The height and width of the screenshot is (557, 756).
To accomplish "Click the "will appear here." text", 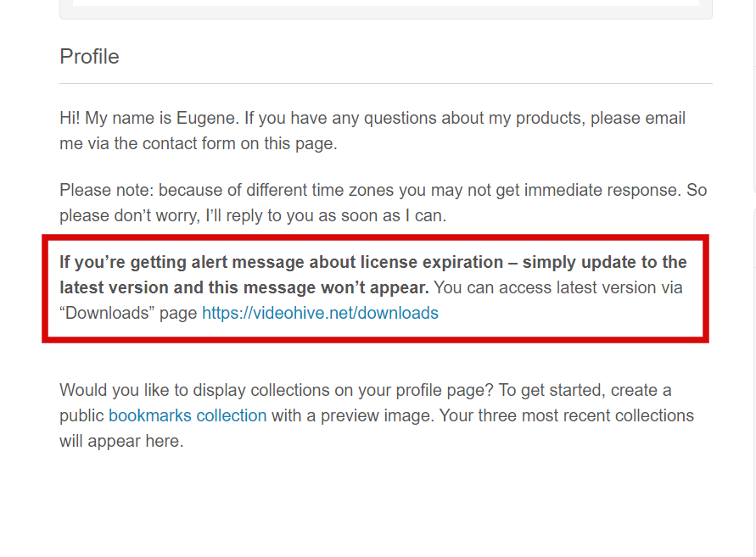I will point(121,441).
